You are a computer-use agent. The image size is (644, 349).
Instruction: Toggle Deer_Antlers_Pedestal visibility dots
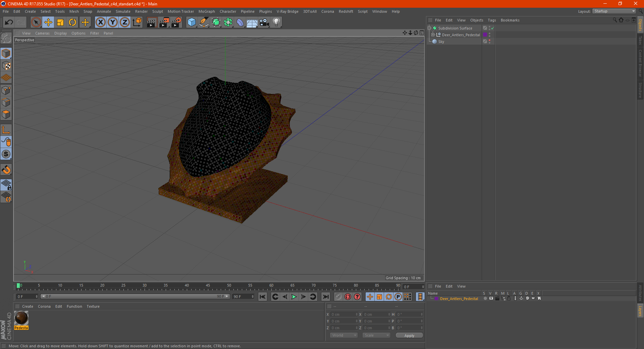(490, 35)
